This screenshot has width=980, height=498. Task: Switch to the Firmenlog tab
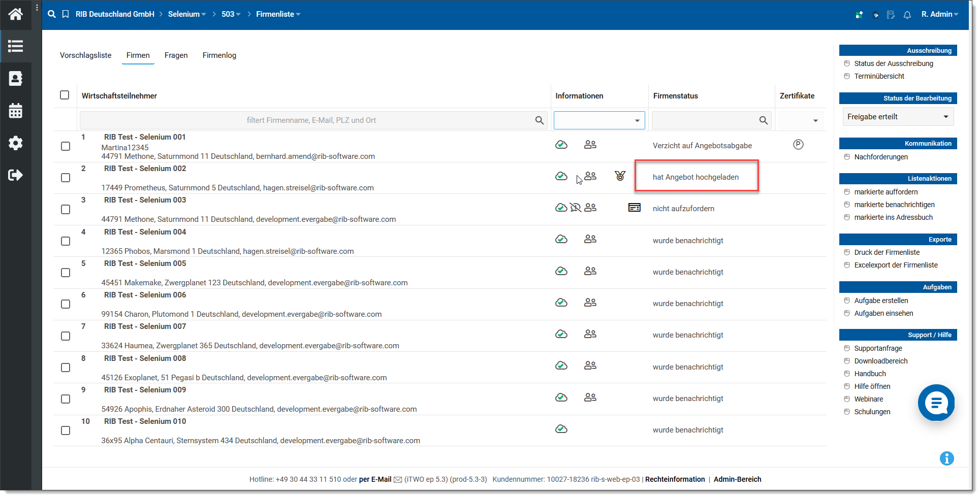[219, 55]
